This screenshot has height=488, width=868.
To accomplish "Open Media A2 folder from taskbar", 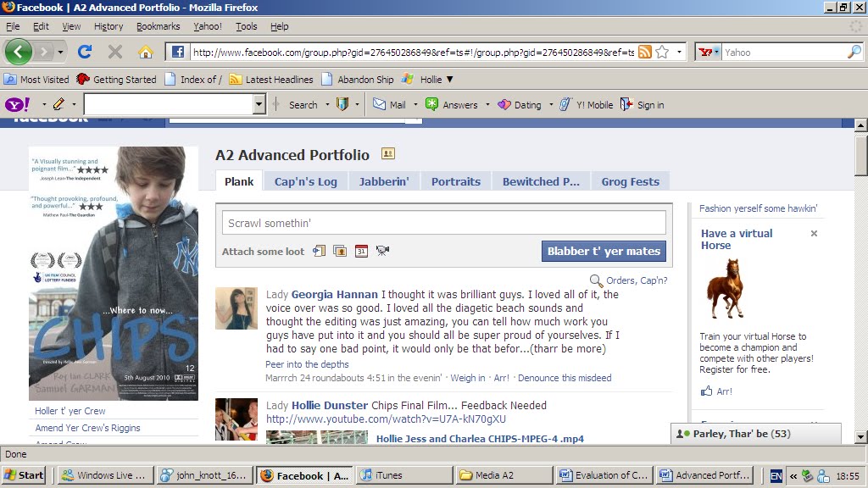I will click(504, 475).
